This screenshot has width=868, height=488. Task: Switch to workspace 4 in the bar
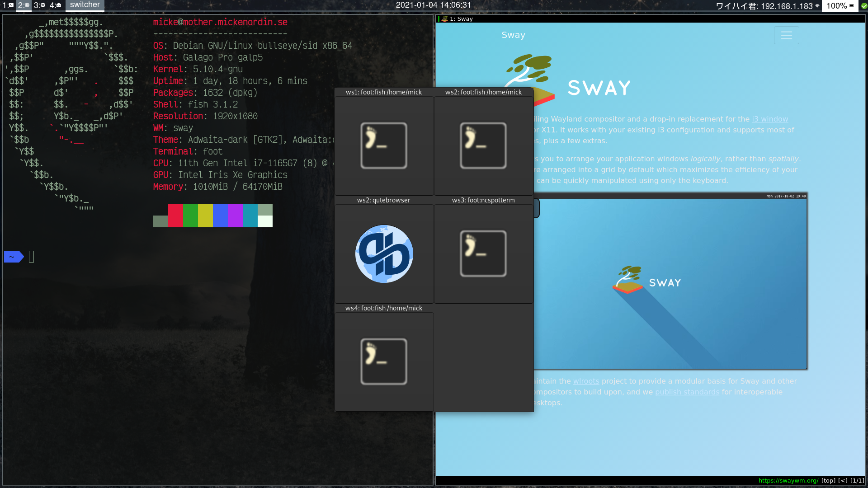[55, 5]
